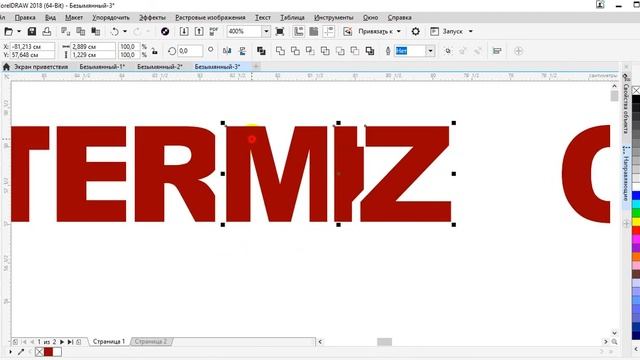Click the Full-screen preview icon
Image resolution: width=640 pixels, height=360 pixels.
tap(280, 31)
